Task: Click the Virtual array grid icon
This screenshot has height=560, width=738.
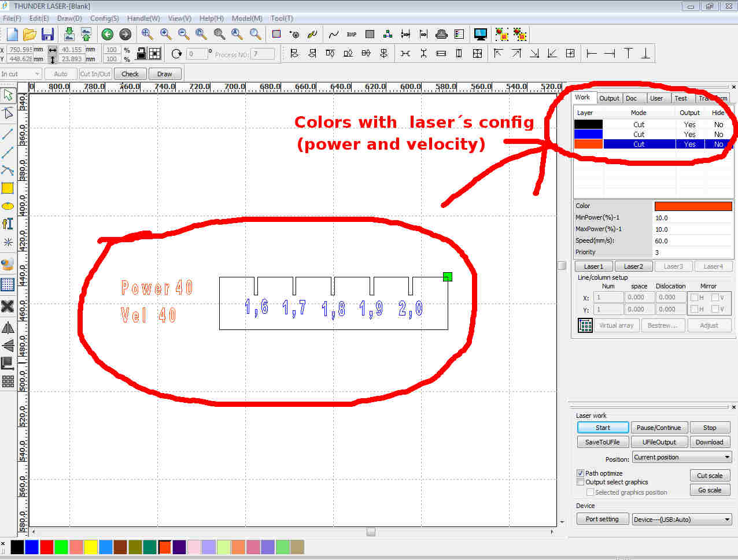Action: (x=585, y=325)
